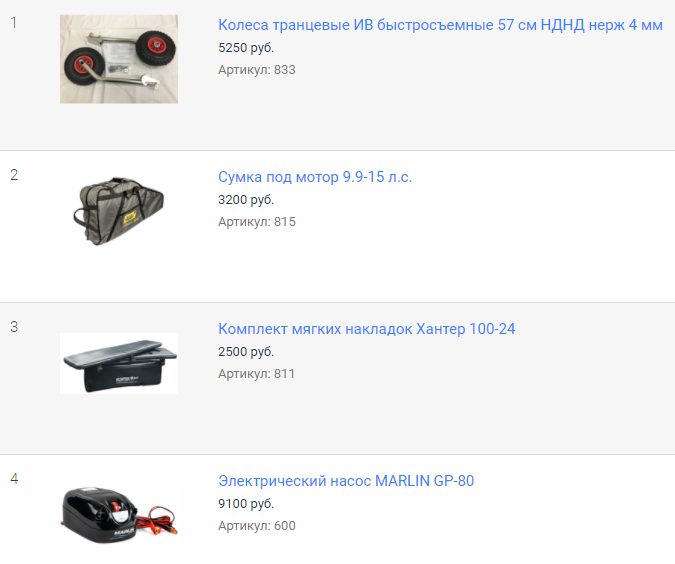675x564 pixels.
Task: Click the Артикул: 811 label
Action: (x=257, y=374)
